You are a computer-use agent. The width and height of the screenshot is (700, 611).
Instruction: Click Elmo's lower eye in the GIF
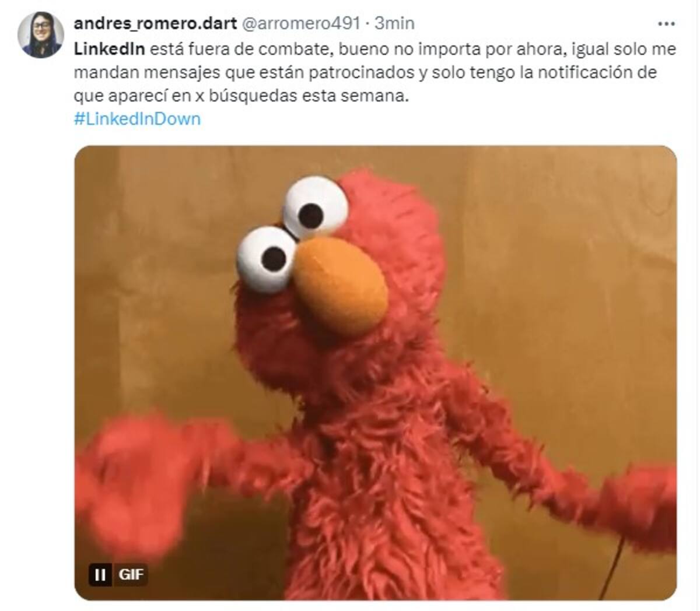[x=266, y=259]
